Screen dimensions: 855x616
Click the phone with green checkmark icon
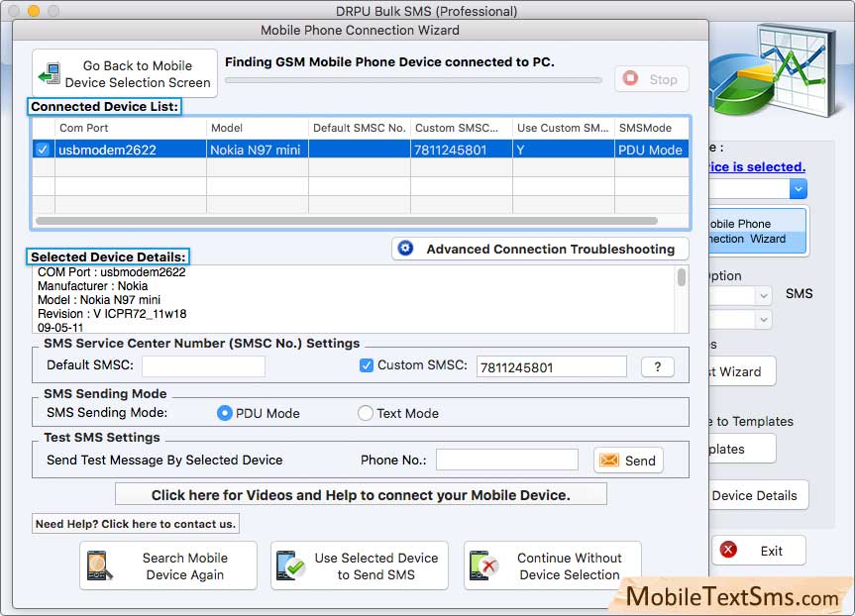click(290, 565)
